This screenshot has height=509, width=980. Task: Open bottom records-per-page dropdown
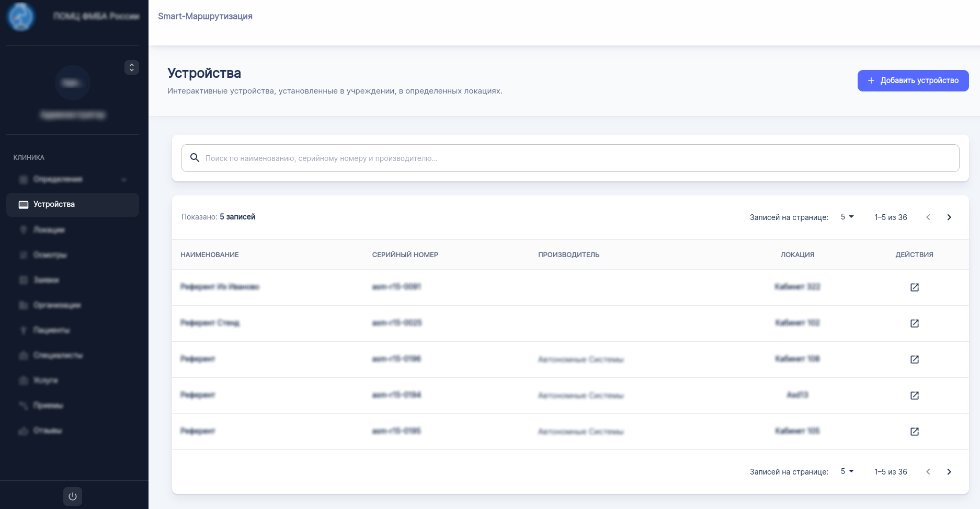tap(847, 471)
